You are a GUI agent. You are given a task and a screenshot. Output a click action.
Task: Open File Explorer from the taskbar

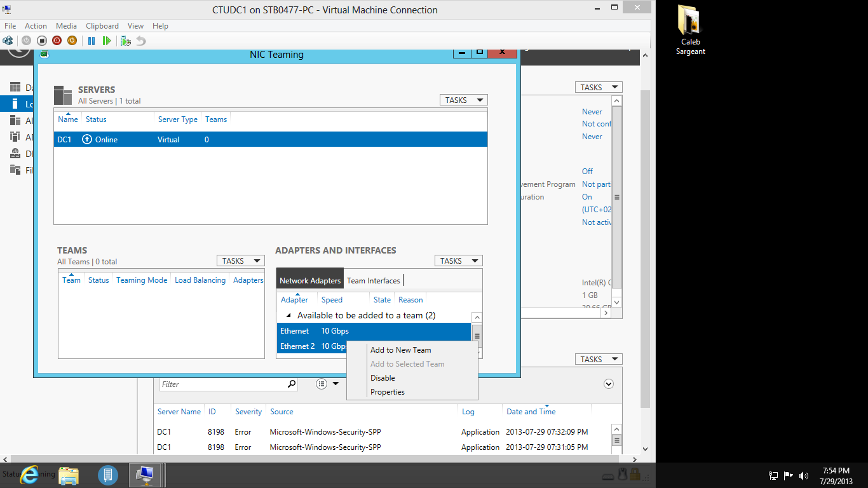[x=69, y=475]
